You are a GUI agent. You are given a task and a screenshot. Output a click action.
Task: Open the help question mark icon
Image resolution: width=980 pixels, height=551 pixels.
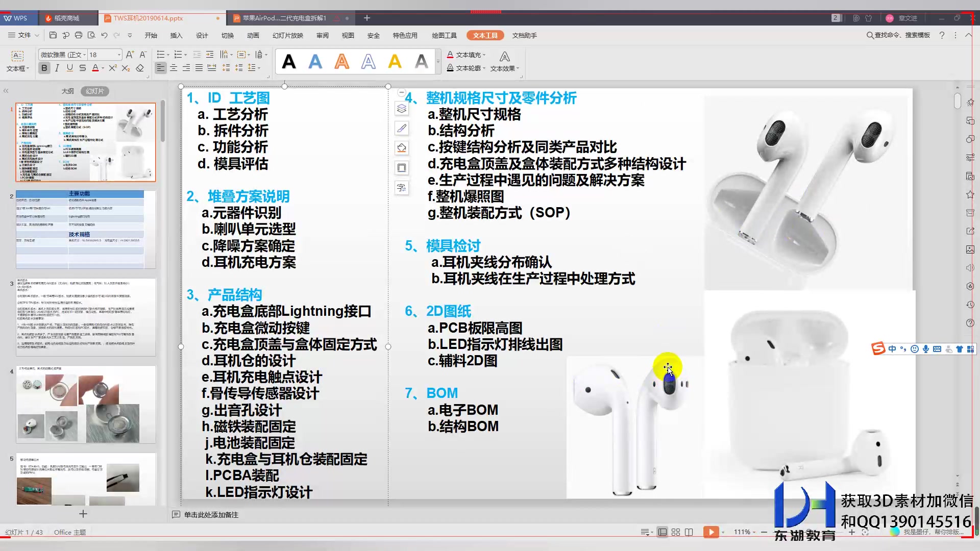[x=942, y=35]
